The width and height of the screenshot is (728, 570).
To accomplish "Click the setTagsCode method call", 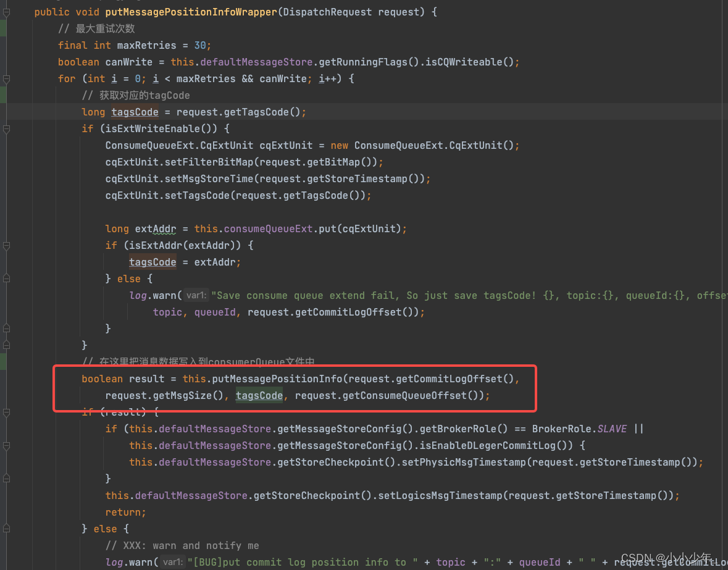I will click(x=198, y=195).
